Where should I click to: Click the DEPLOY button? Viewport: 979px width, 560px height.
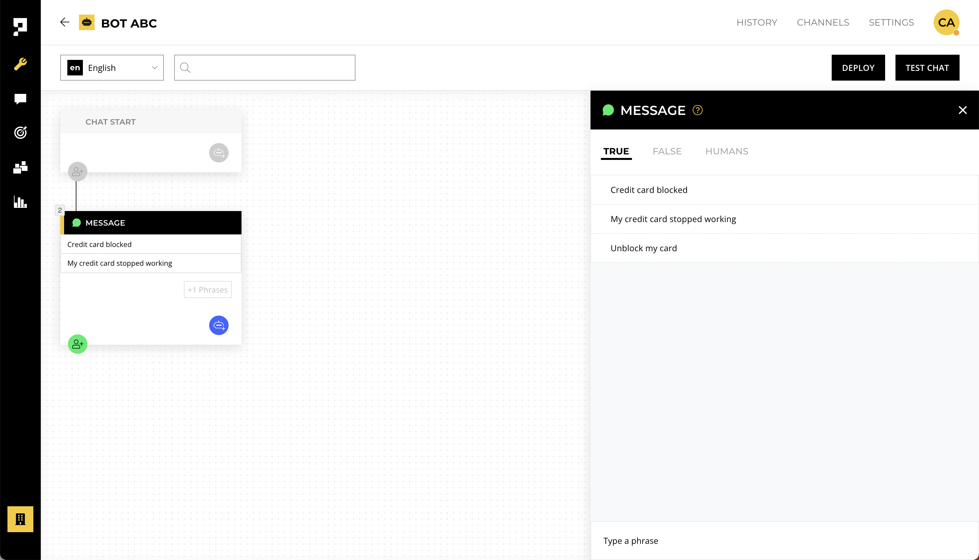858,68
